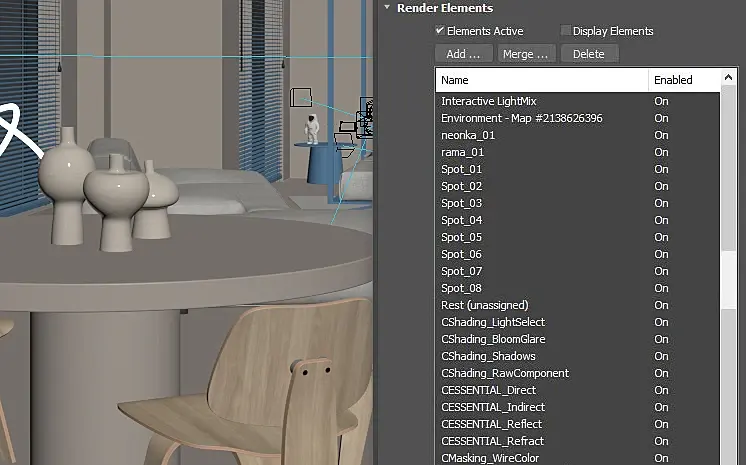
Task: Select the Spot_07 element
Action: (x=578, y=271)
